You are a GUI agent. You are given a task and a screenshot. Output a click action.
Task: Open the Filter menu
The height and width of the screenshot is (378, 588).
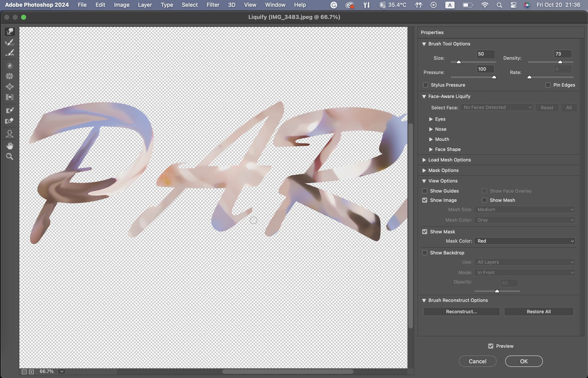tap(213, 5)
